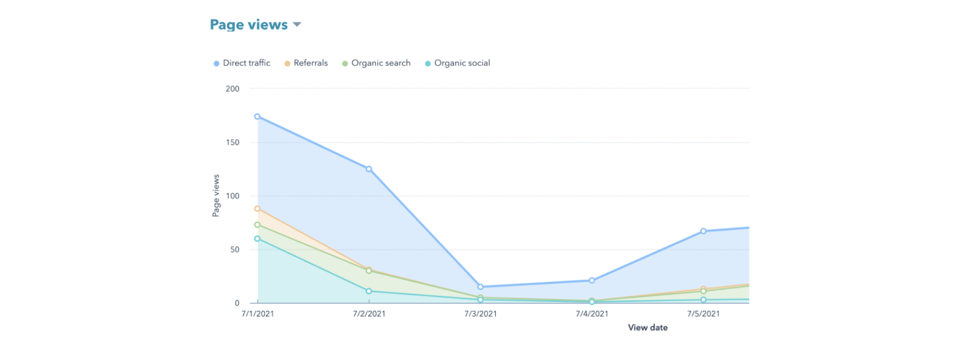Click the teal Organic social legend dot
The width and height of the screenshot is (980, 348).
(x=428, y=64)
